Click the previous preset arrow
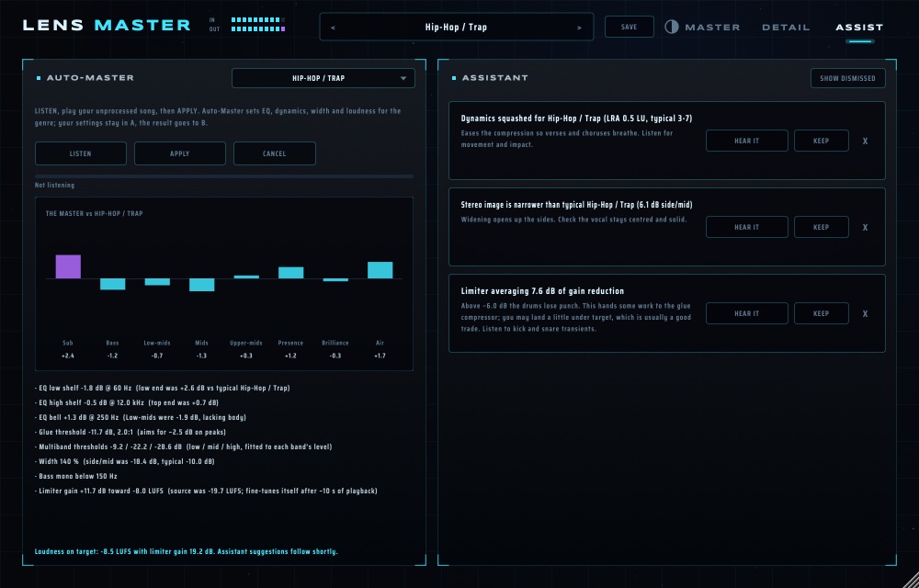This screenshot has height=588, width=919. (x=333, y=28)
